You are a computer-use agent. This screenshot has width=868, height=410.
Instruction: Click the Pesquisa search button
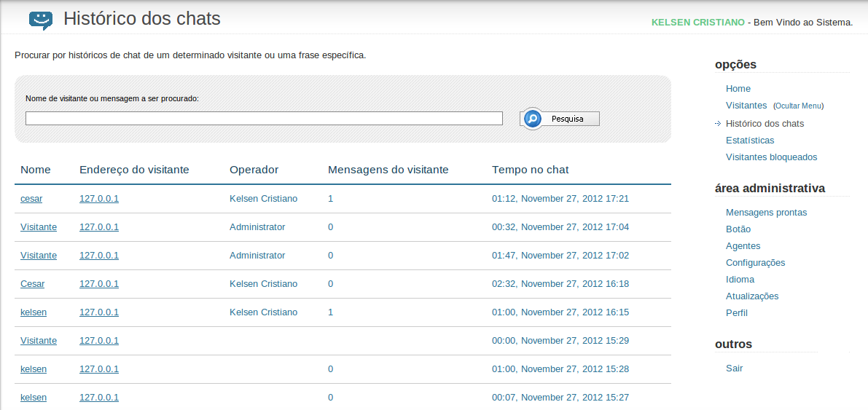tap(560, 119)
